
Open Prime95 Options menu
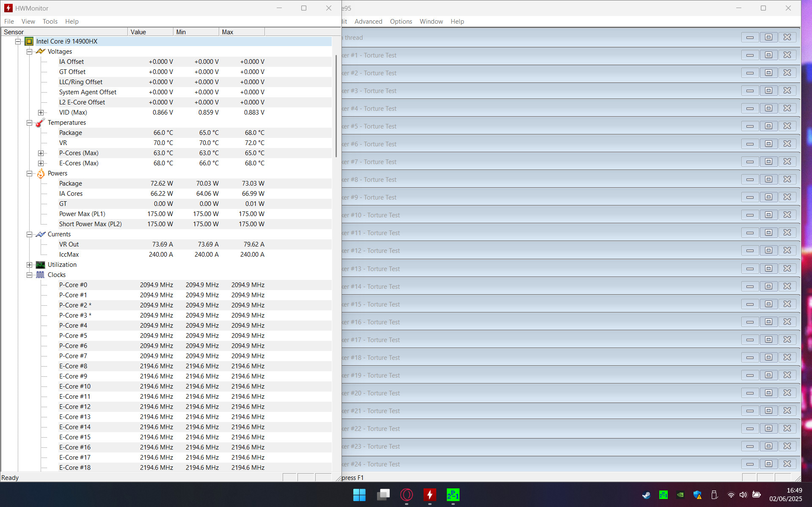click(401, 22)
